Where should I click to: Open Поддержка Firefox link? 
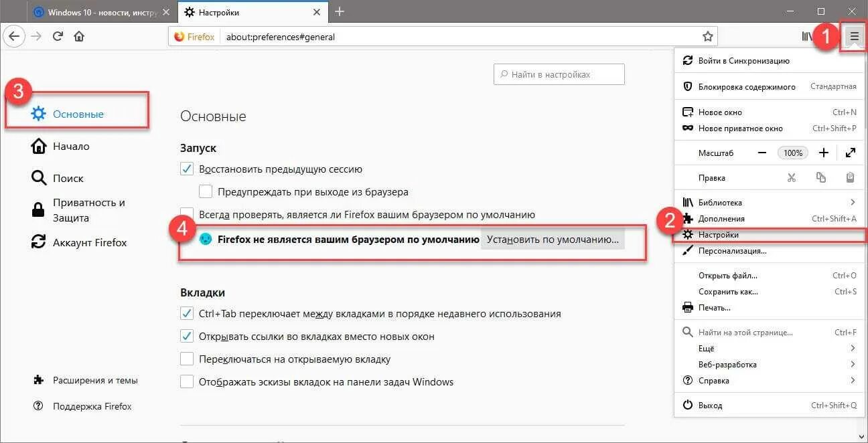[83, 406]
